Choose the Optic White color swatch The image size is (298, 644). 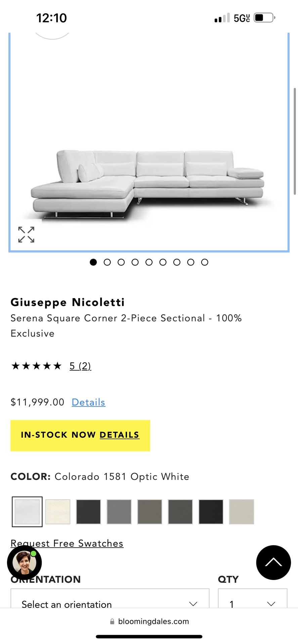click(27, 512)
